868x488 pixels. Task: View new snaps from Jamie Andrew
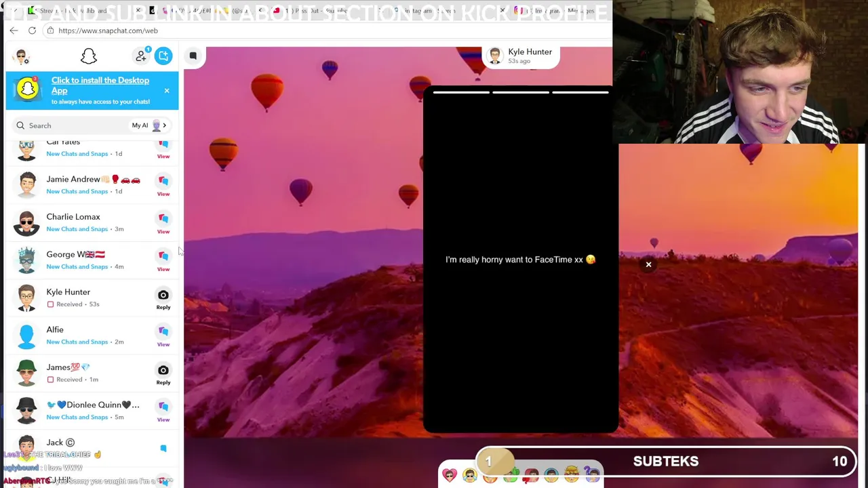pyautogui.click(x=163, y=185)
